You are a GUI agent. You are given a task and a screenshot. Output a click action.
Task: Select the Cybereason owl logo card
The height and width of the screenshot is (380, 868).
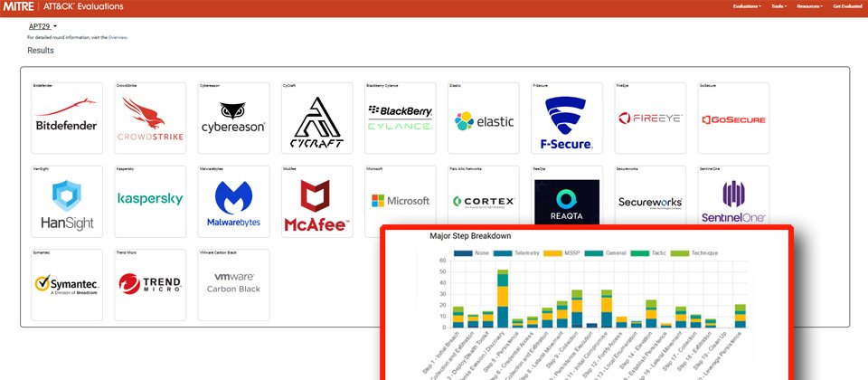click(x=233, y=118)
